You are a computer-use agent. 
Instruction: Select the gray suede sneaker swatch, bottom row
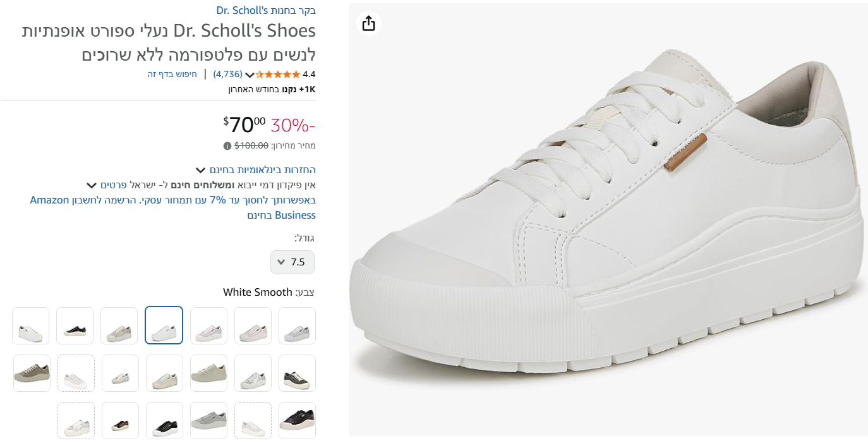pos(208,421)
